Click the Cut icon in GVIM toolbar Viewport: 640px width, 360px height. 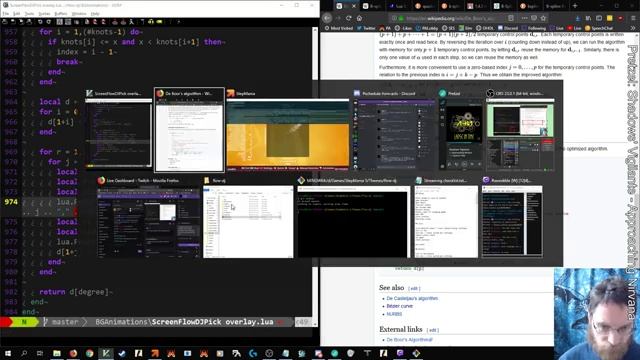point(59,22)
